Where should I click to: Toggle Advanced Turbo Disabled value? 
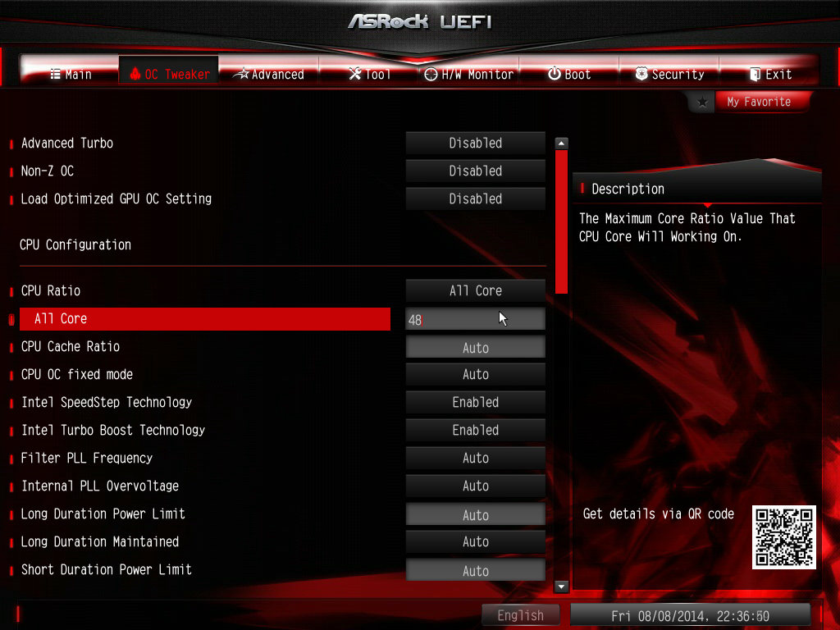point(475,143)
